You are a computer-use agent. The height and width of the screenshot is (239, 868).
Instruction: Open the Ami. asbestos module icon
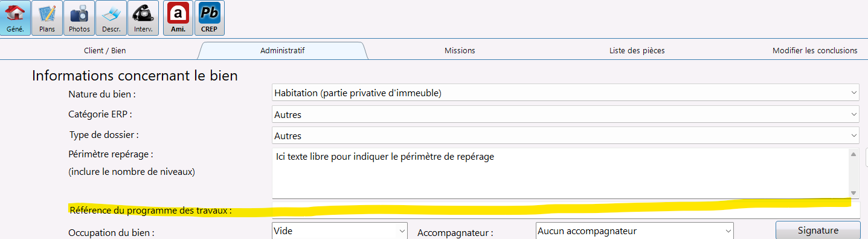point(178,18)
